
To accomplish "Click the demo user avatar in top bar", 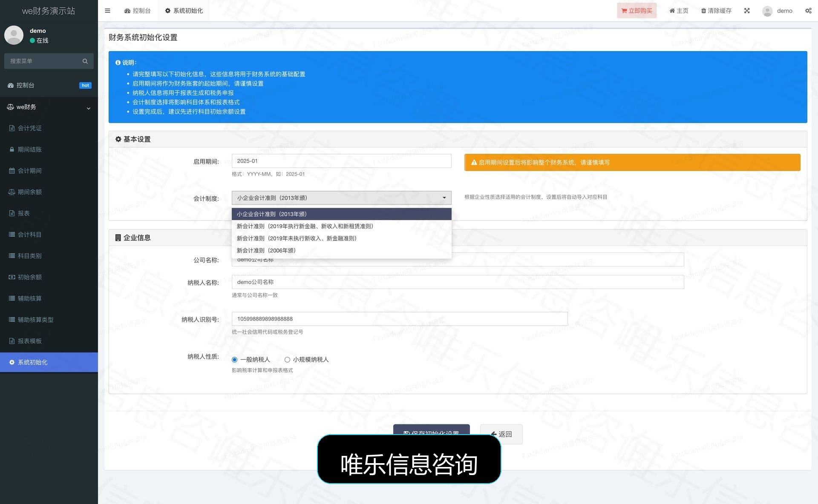I will 767,11.
